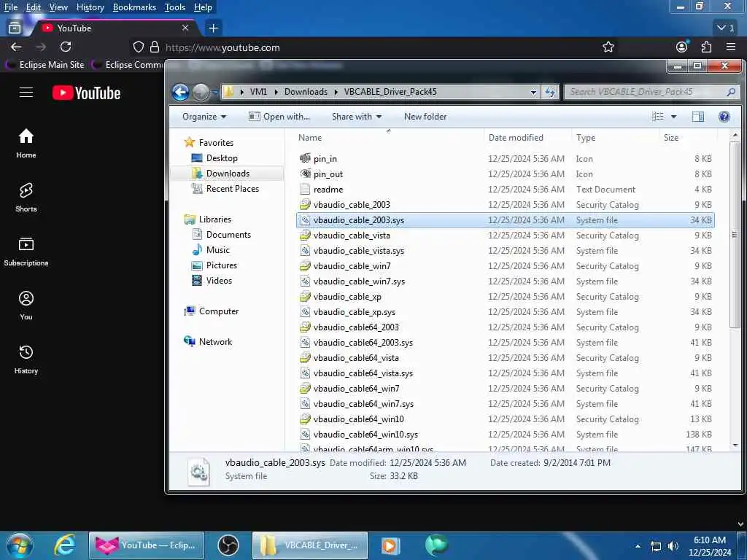Click the YouTube logo
The width and height of the screenshot is (747, 560).
(x=86, y=93)
